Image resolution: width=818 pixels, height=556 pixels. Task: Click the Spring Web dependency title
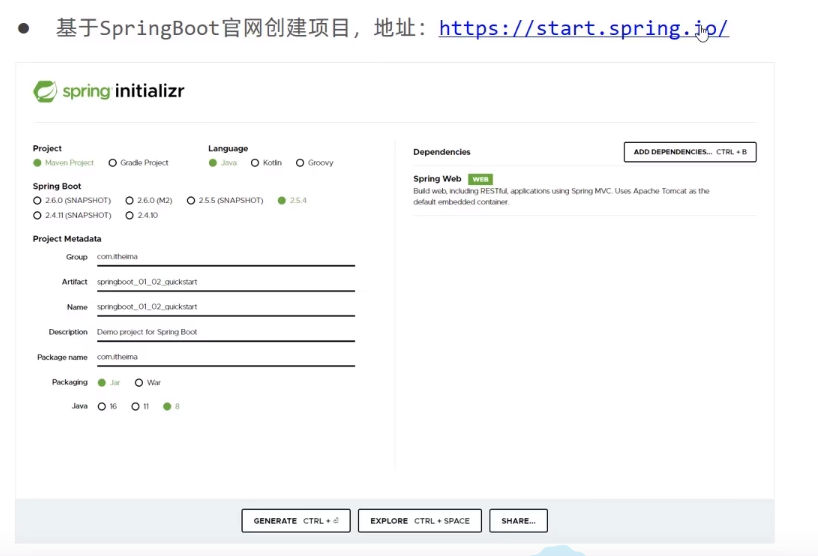click(x=437, y=179)
